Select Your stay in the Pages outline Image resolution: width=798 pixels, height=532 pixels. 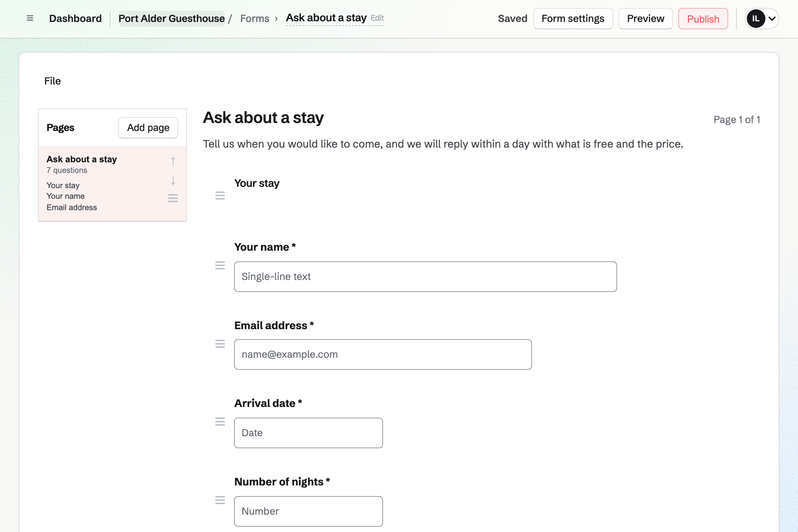(63, 186)
